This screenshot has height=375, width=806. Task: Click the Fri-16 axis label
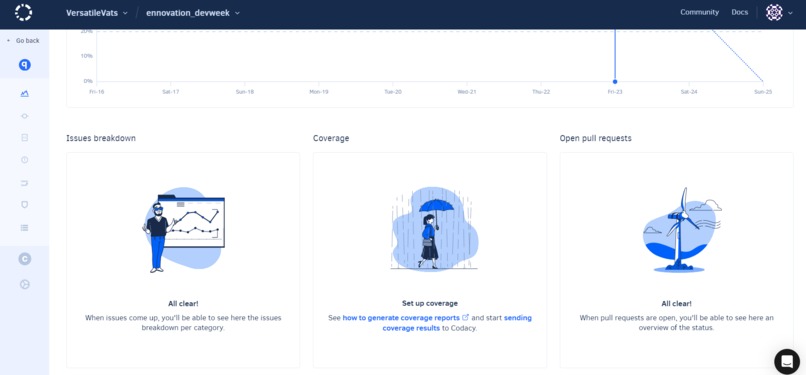pos(97,92)
